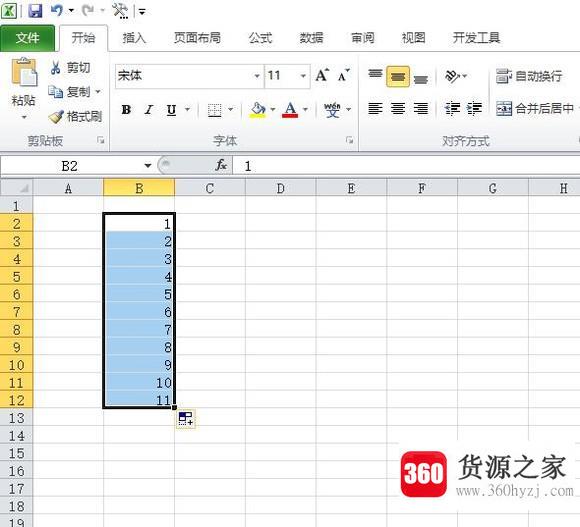Viewport: 580px width, 527px height.
Task: Click into the formula bar showing 1
Action: click(406, 166)
